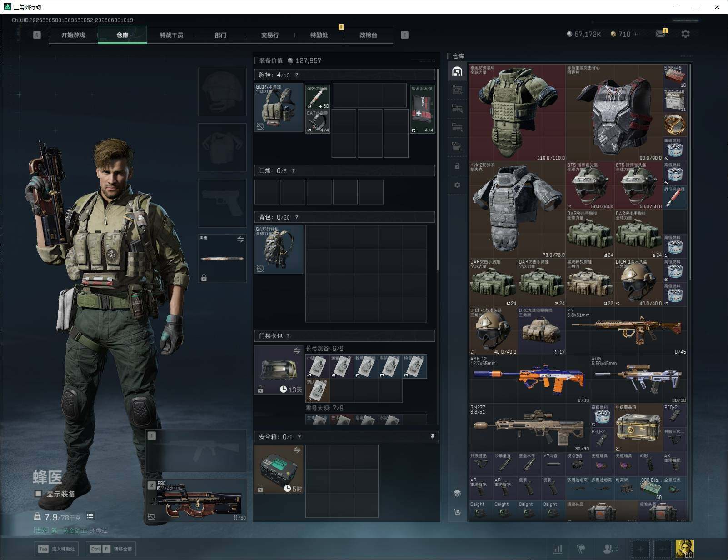Switch to the 交易行 tab

270,35
